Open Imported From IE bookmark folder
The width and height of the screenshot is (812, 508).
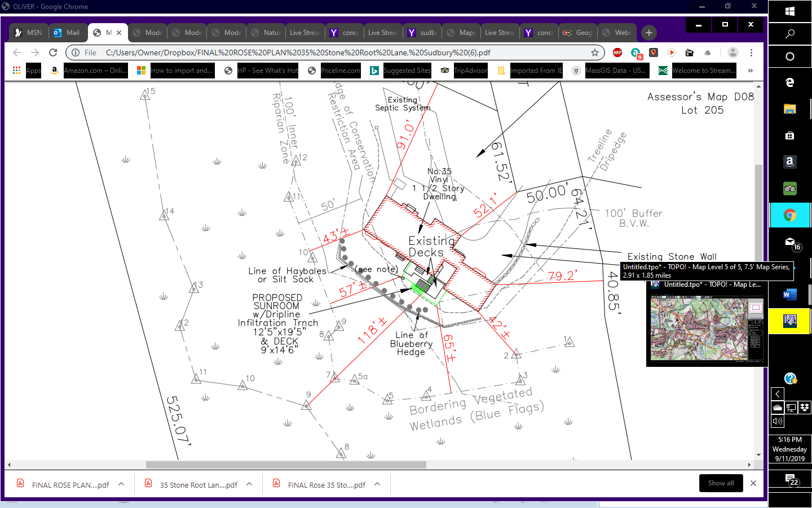click(x=530, y=71)
